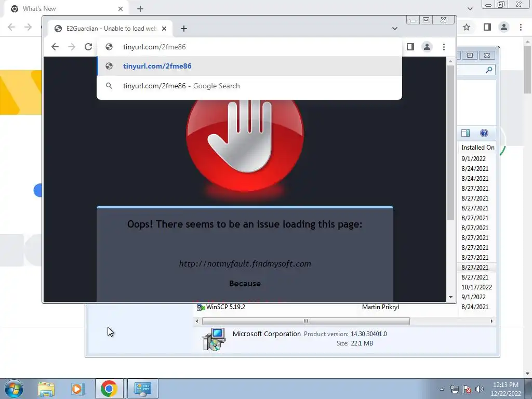Switch to Chrome from the taskbar
Screen dimensions: 532x399
pos(109,389)
